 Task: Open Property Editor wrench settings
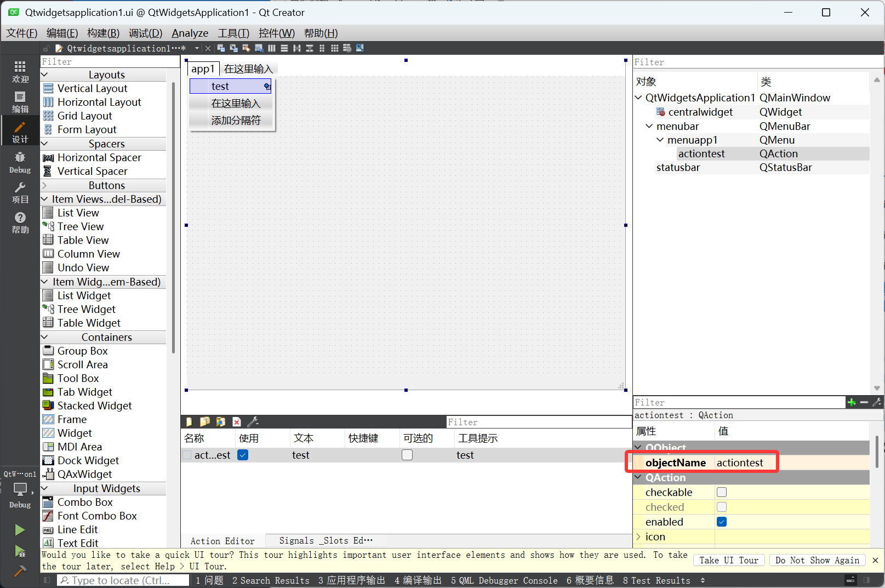(x=877, y=403)
